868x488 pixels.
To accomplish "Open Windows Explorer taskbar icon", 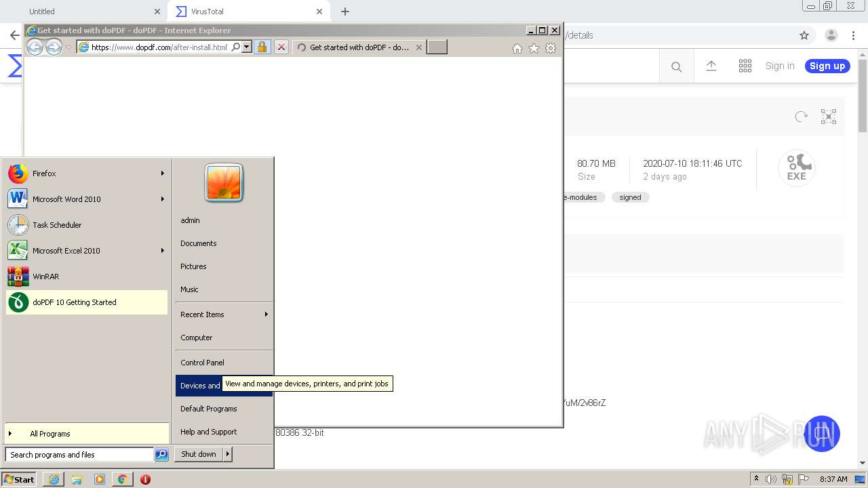I will tap(77, 479).
